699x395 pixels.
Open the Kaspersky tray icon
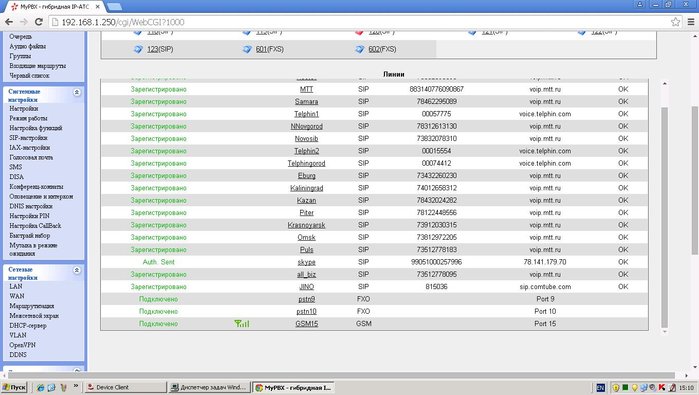pyautogui.click(x=662, y=387)
